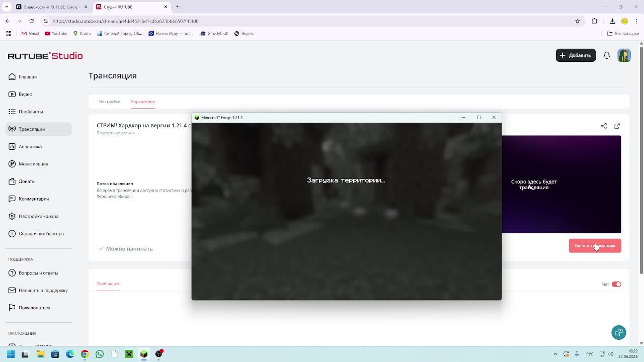Open Chrome from the taskbar
The image size is (644, 362).
85,354
